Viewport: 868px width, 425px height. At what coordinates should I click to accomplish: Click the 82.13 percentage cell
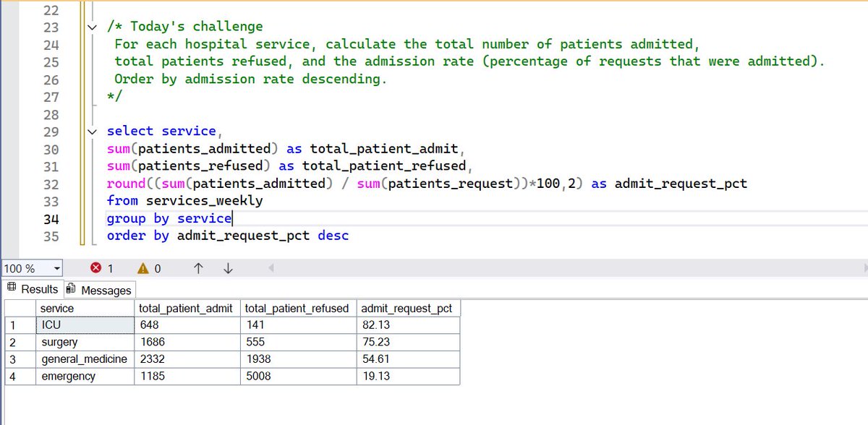pos(409,325)
